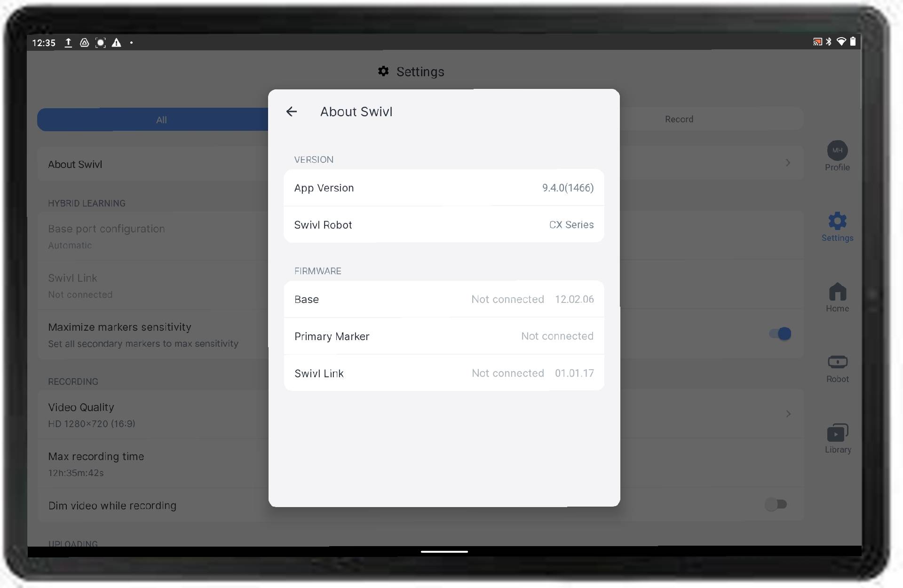The width and height of the screenshot is (903, 588).
Task: Select the Record tab at top
Action: [x=679, y=119]
